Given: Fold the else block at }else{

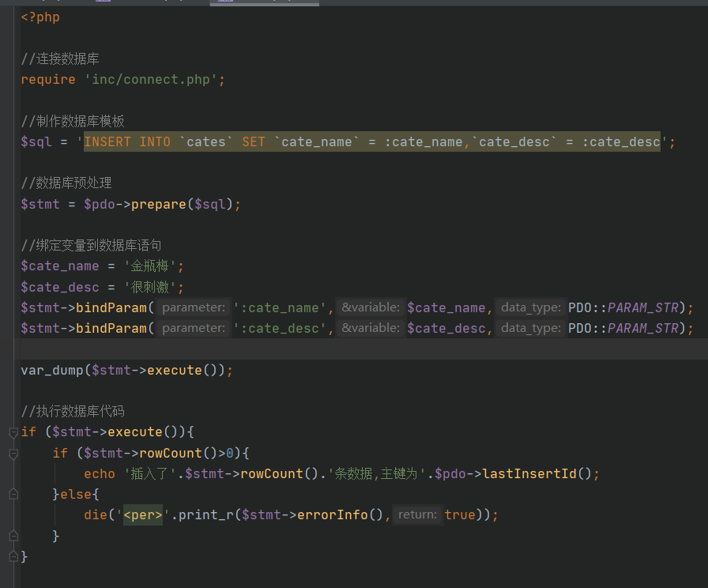Looking at the screenshot, I should (13, 494).
